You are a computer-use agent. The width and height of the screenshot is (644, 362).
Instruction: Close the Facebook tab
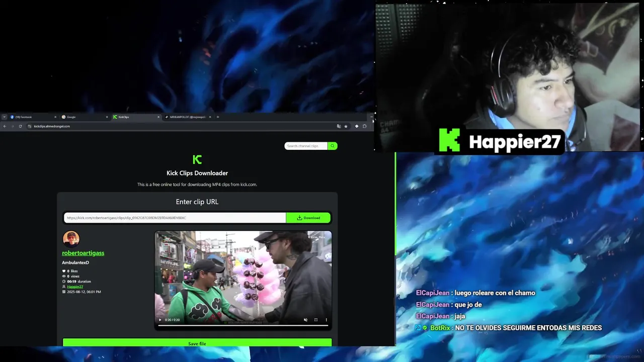click(55, 117)
